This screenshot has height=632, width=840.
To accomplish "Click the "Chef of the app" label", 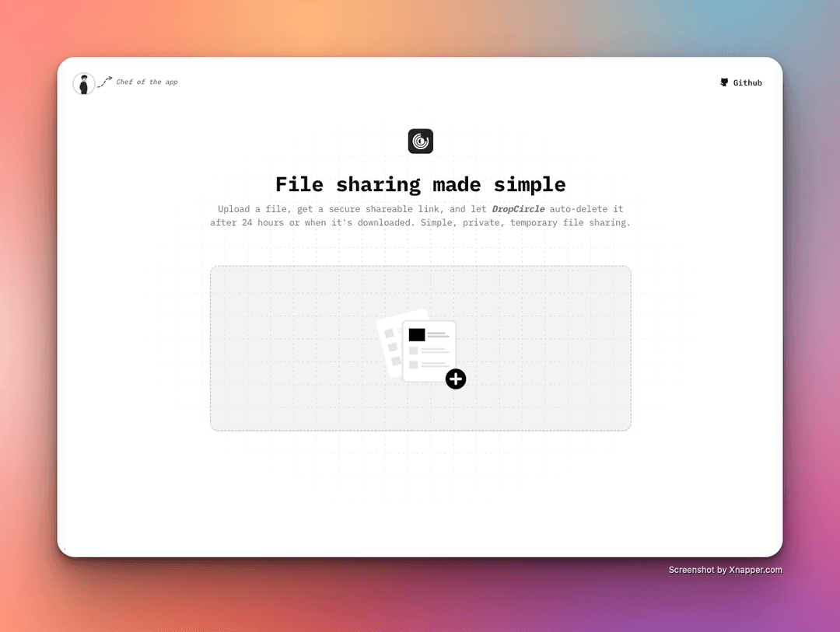I will coord(147,82).
